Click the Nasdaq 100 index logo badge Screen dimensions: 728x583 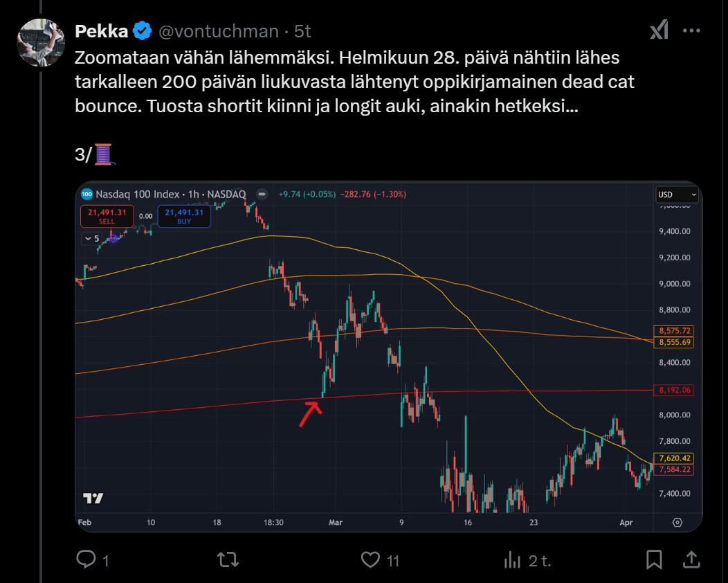click(x=87, y=195)
